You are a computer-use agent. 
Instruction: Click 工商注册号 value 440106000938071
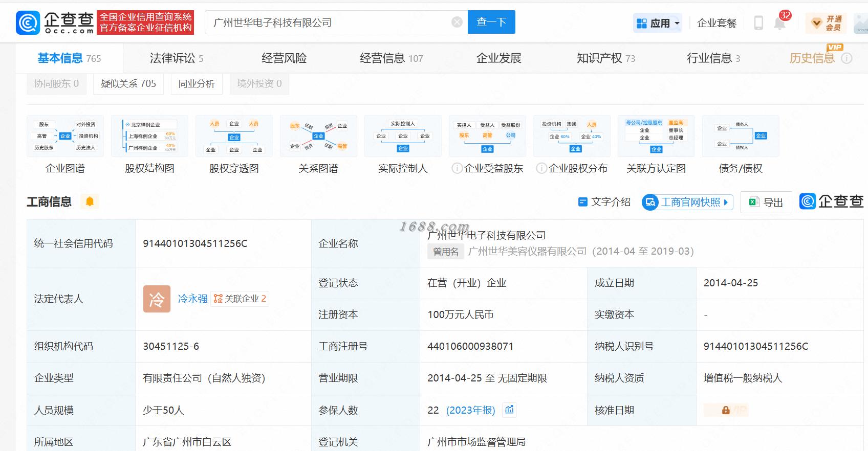[x=470, y=346]
